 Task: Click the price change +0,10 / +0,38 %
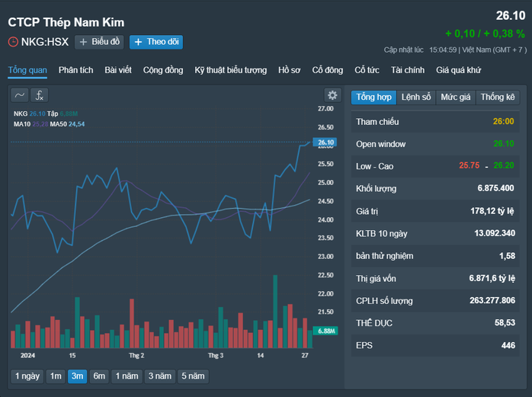tap(486, 34)
